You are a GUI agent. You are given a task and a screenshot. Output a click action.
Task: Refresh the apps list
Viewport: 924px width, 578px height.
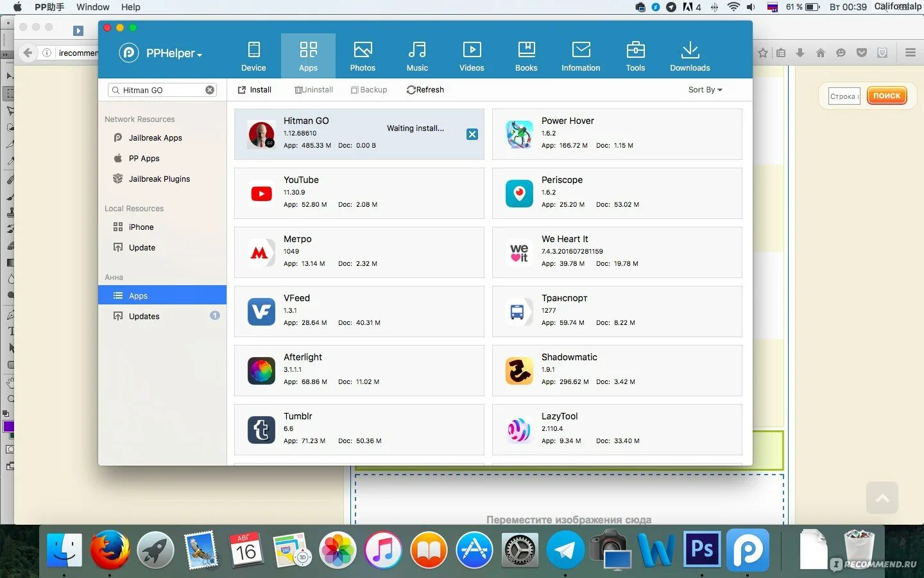[x=425, y=90]
